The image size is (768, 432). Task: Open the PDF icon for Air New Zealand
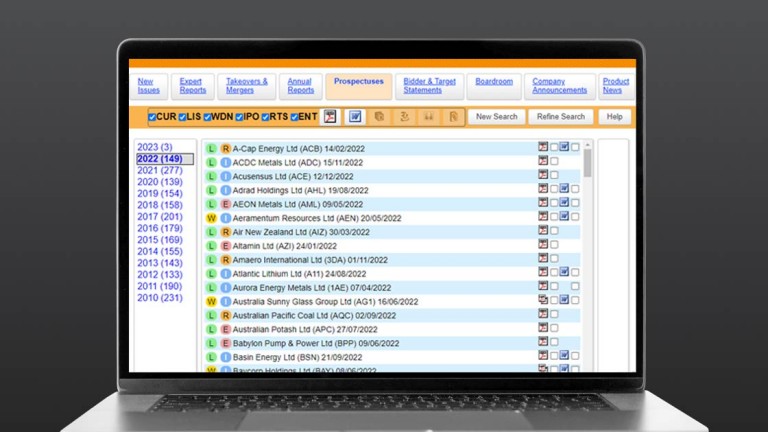click(544, 231)
